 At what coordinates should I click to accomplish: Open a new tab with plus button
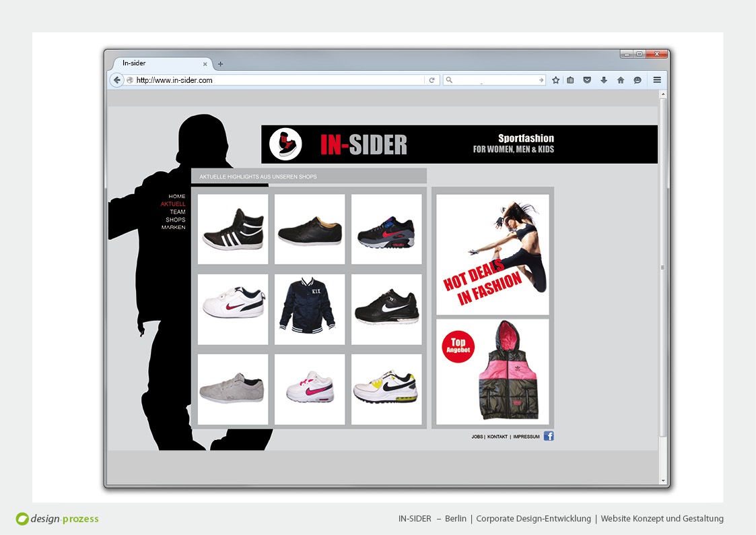click(220, 64)
